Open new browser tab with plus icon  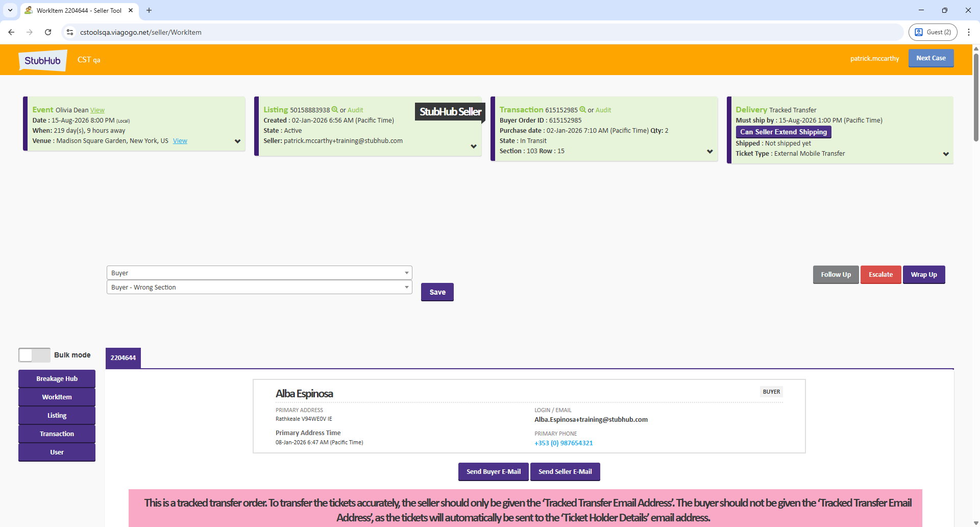pyautogui.click(x=149, y=10)
